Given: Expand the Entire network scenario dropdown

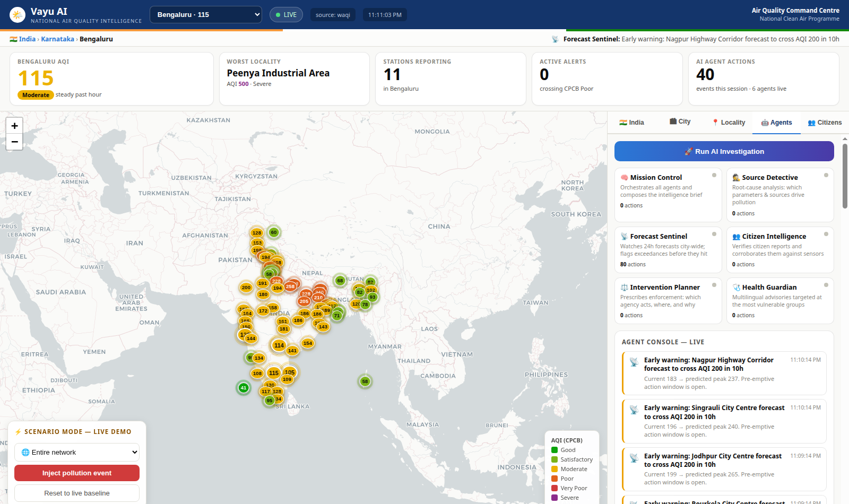Looking at the screenshot, I should (77, 453).
